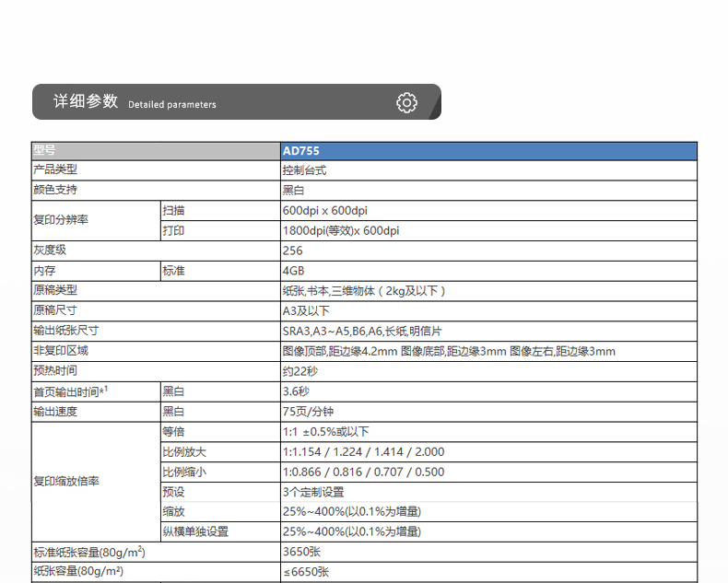Screen dimensions: 728x583
Task: Select the 约22秒 warm-up time value
Action: (299, 371)
